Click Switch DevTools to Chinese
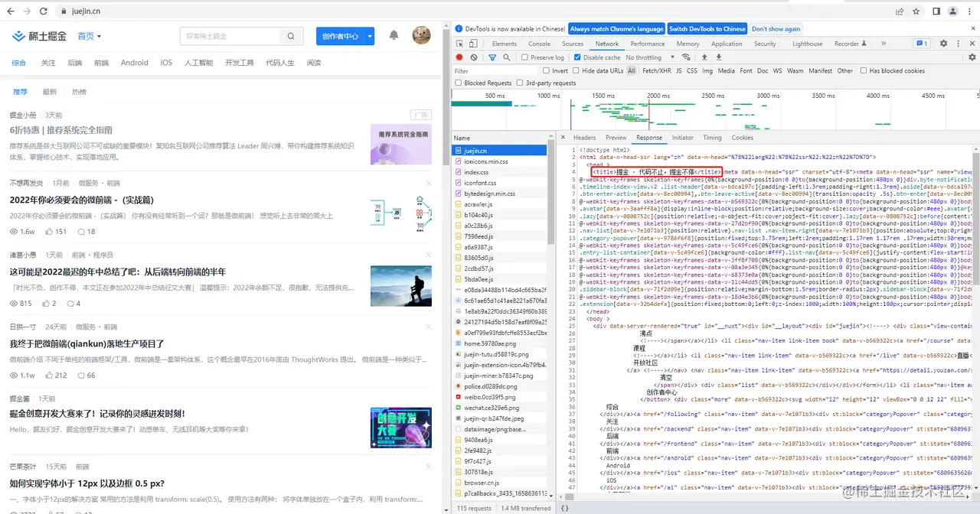Viewport: 980px width, 514px height. click(x=707, y=29)
